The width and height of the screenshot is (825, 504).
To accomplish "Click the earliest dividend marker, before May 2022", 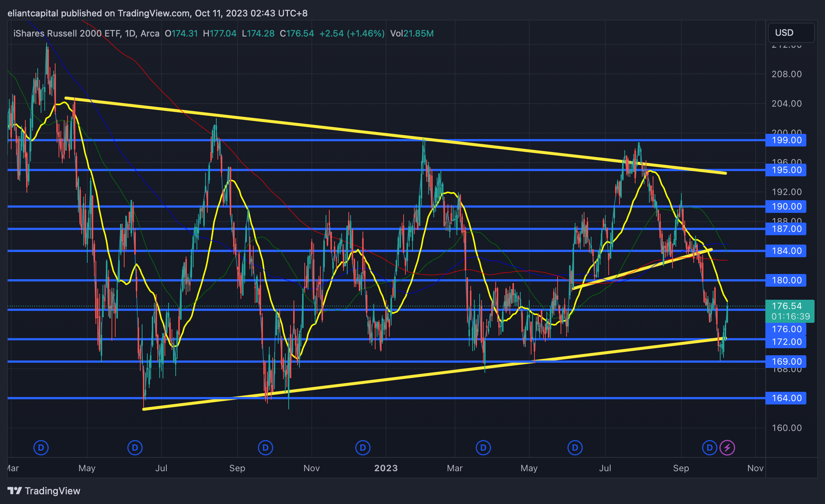I will point(41,447).
